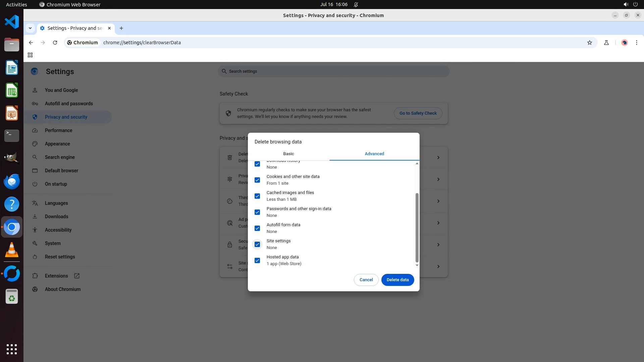The width and height of the screenshot is (644, 362).
Task: Uncheck Cookies and other site data
Action: pyautogui.click(x=257, y=180)
